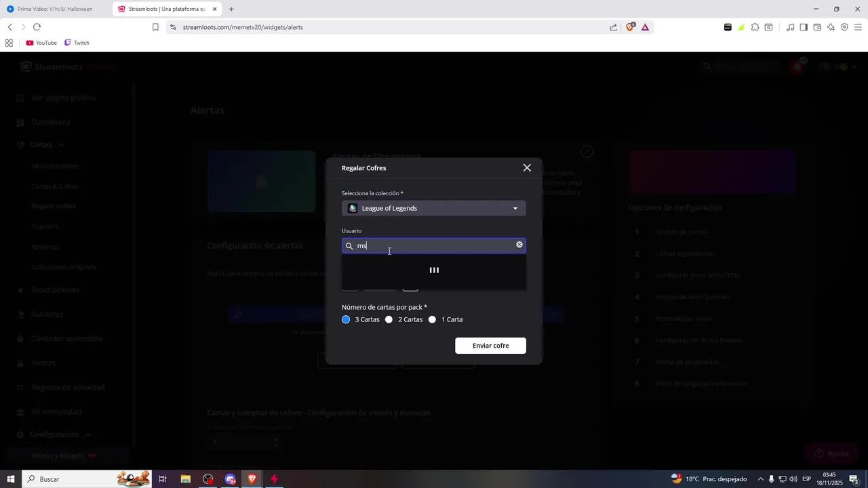The height and width of the screenshot is (488, 868).
Task: Show hidden system tray icons
Action: tap(760, 479)
